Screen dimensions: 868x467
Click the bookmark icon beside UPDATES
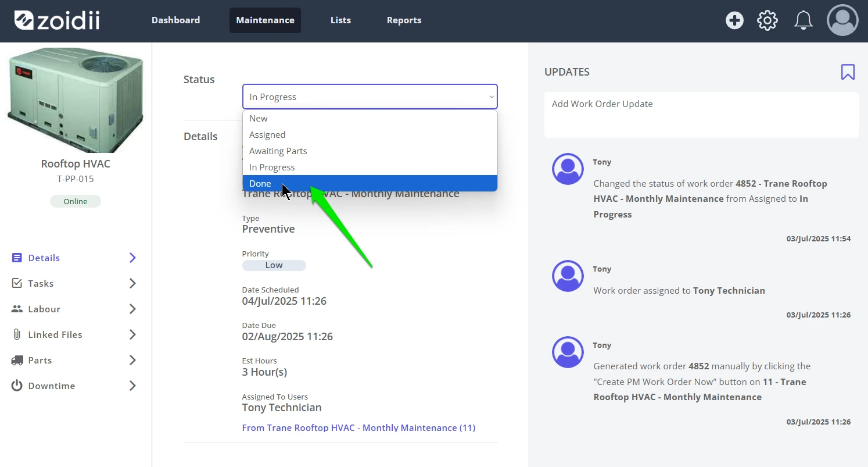coord(848,72)
